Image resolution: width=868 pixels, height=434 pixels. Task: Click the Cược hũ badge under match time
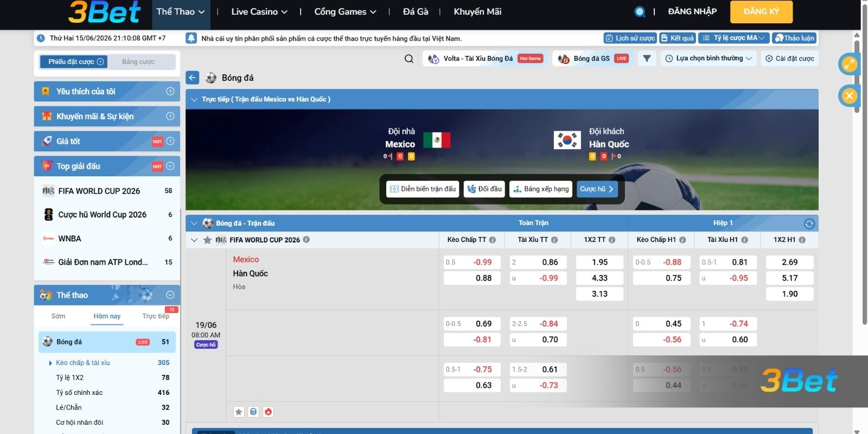coord(206,344)
